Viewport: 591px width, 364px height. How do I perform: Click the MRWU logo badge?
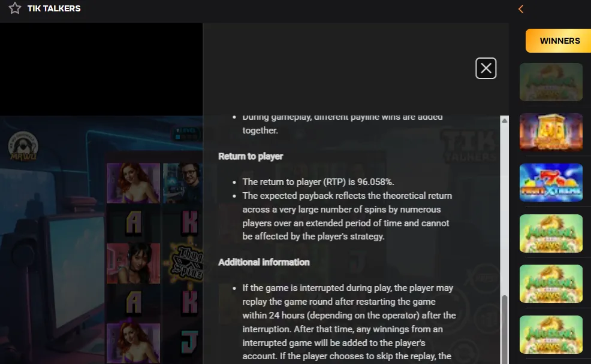(x=23, y=145)
